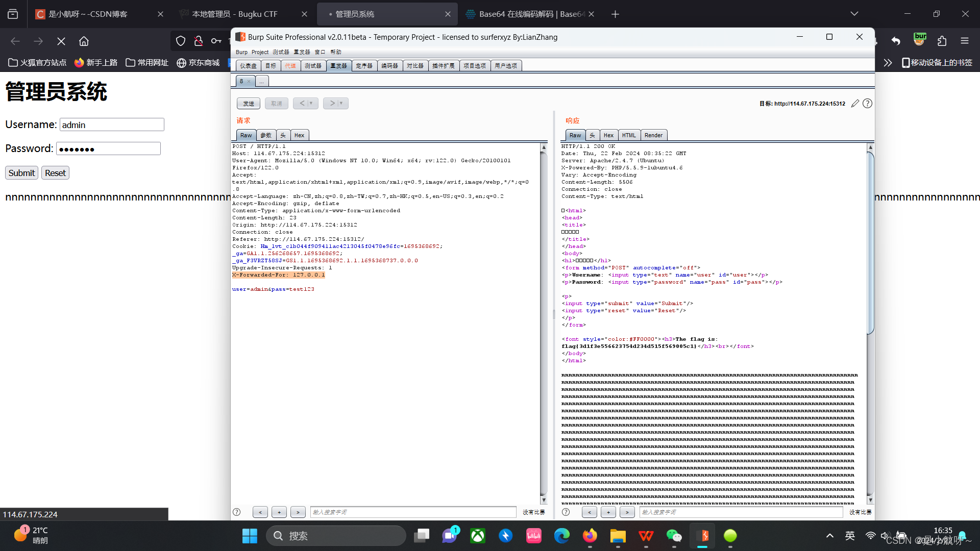This screenshot has height=551, width=980.
Task: Click request search previous match button
Action: [x=260, y=512]
